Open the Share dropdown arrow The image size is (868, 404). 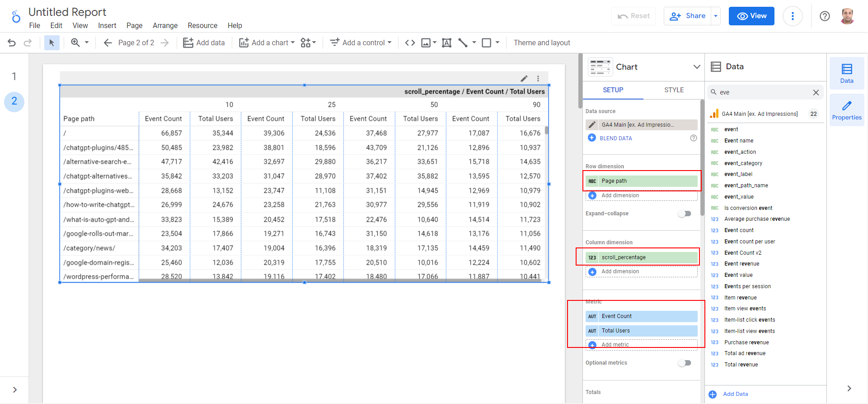pos(716,16)
